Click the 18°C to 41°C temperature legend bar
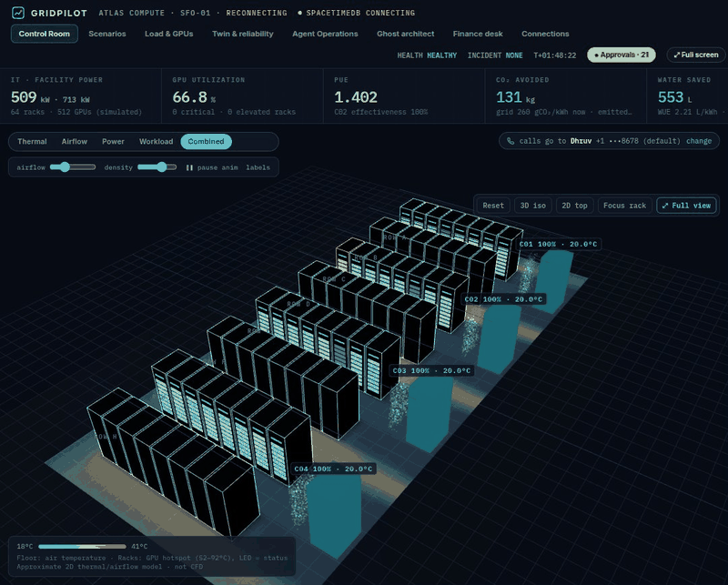 pyautogui.click(x=82, y=547)
